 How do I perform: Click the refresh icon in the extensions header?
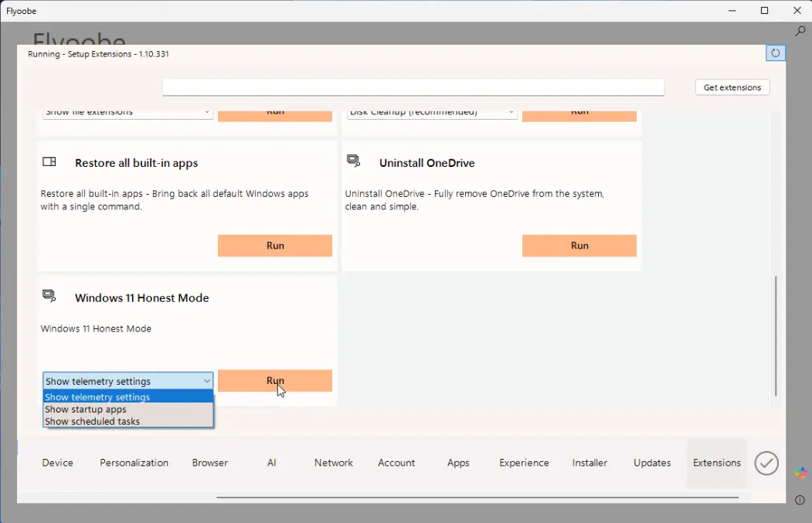pos(775,53)
